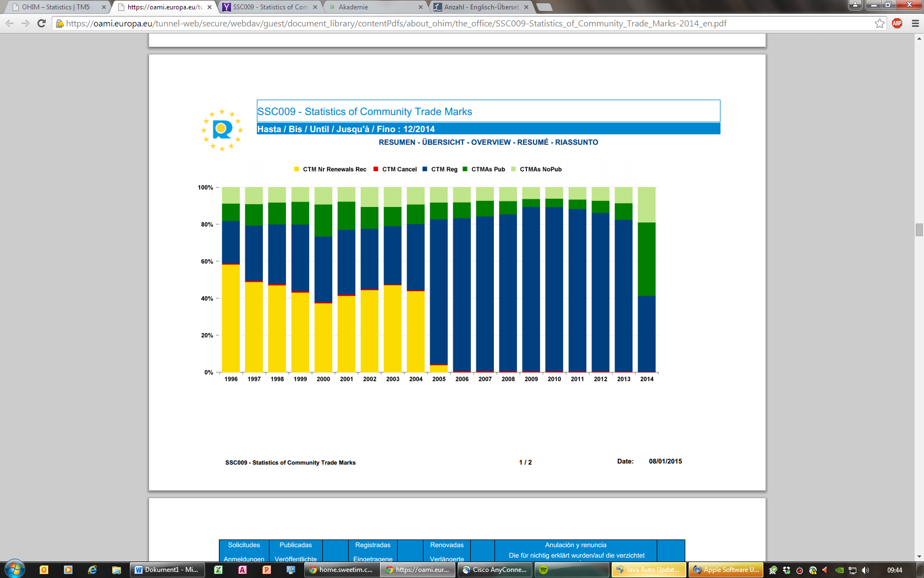Launch Outlook from the taskbar
Viewport: 924px width, 578px height.
coord(44,570)
